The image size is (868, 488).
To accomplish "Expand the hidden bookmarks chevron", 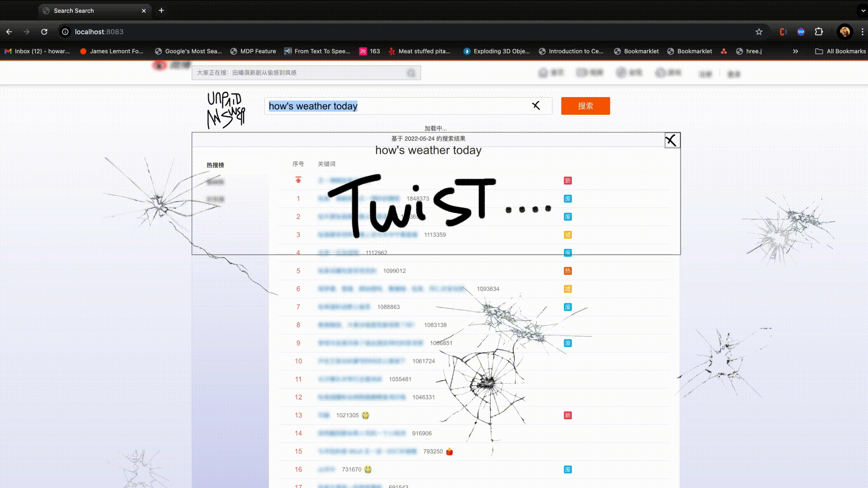I will tap(795, 51).
